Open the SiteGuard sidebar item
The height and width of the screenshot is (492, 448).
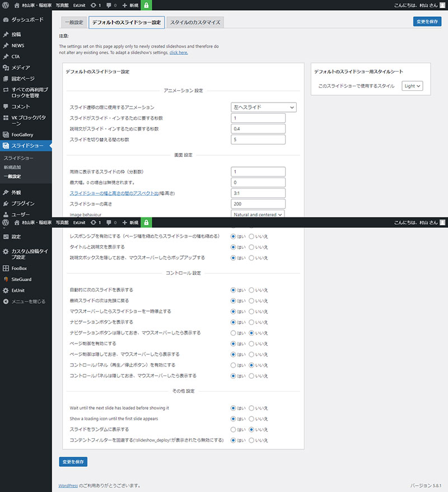click(22, 279)
